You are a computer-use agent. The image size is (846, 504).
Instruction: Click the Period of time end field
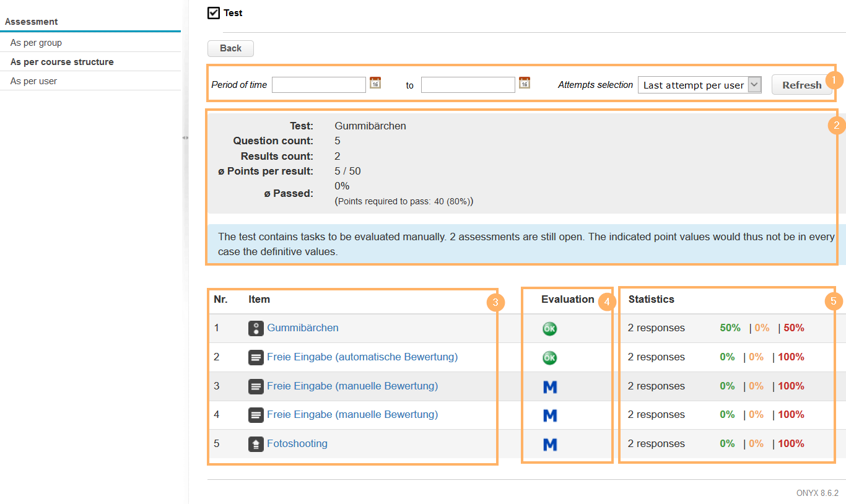tap(468, 85)
